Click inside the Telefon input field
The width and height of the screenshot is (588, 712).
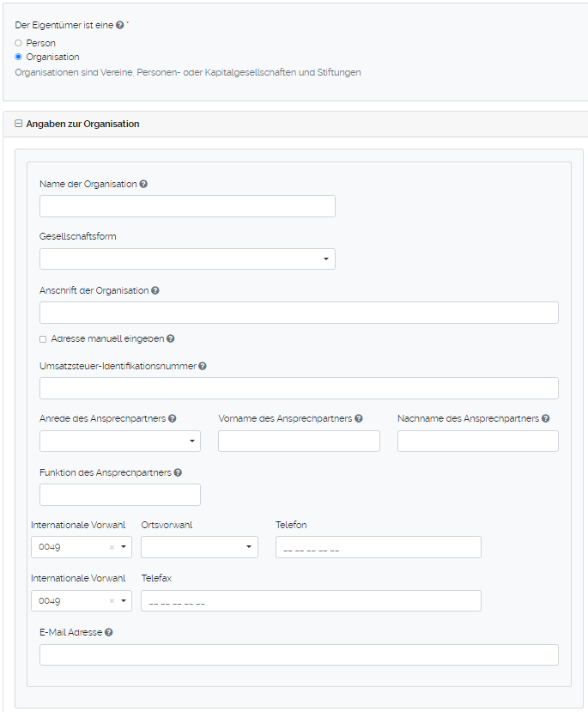pyautogui.click(x=378, y=546)
